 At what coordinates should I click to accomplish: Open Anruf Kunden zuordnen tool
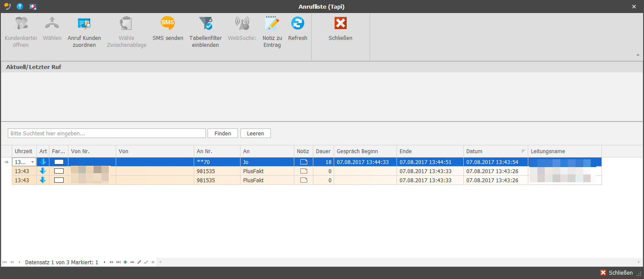84,32
